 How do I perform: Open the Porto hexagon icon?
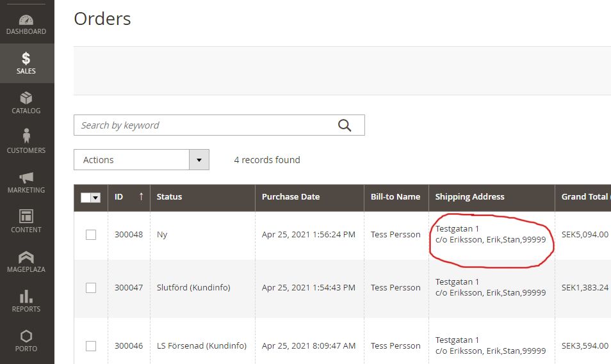(26, 336)
